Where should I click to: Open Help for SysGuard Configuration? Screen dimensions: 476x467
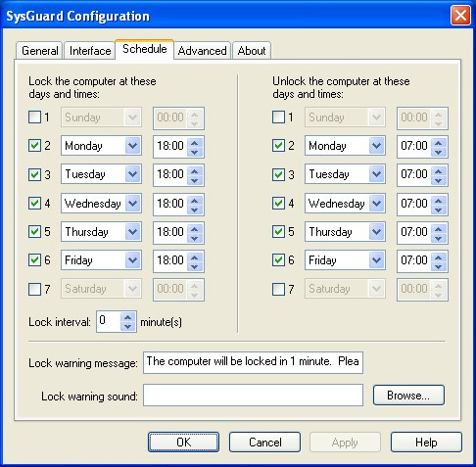[x=426, y=443]
